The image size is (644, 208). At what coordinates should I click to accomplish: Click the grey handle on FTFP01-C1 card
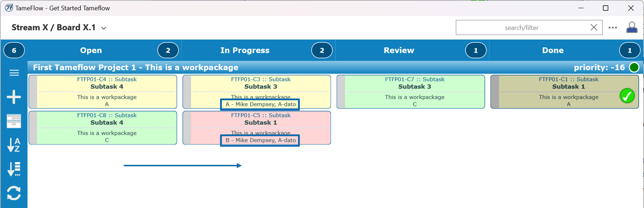pos(495,92)
